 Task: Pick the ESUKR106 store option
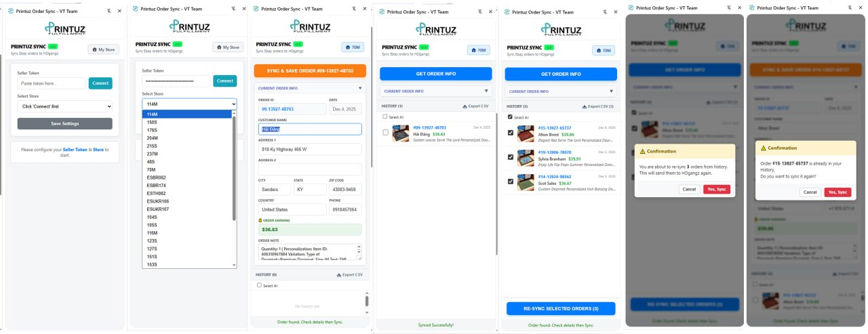click(x=158, y=201)
